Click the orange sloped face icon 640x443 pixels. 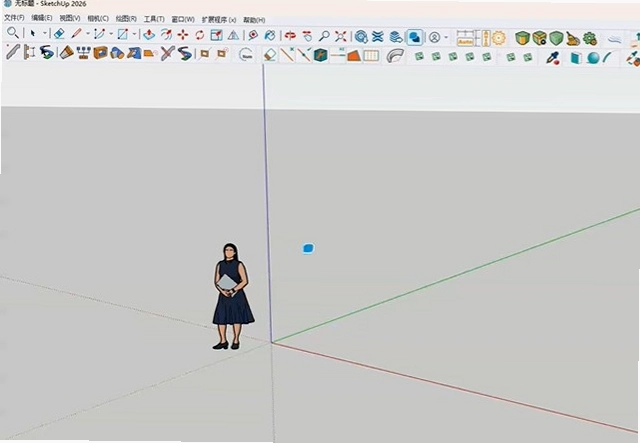click(354, 56)
